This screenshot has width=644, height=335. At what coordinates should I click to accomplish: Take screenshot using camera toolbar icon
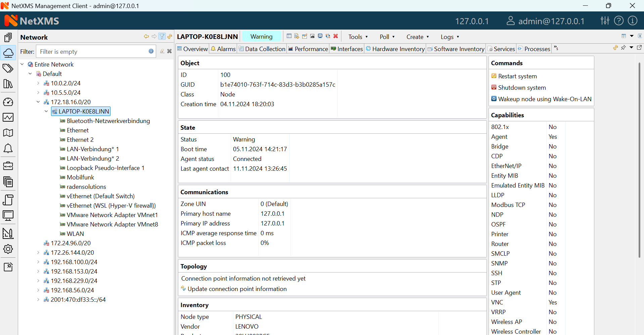click(312, 36)
